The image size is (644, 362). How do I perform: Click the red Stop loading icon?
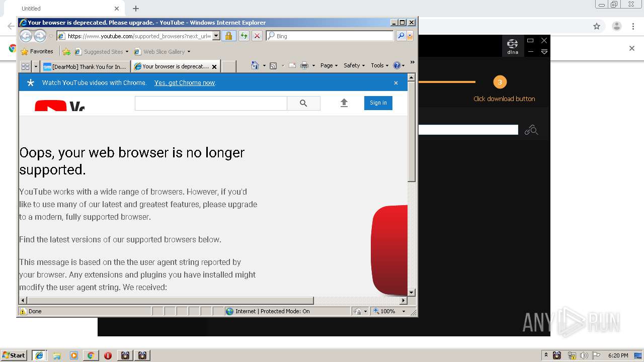tap(257, 36)
